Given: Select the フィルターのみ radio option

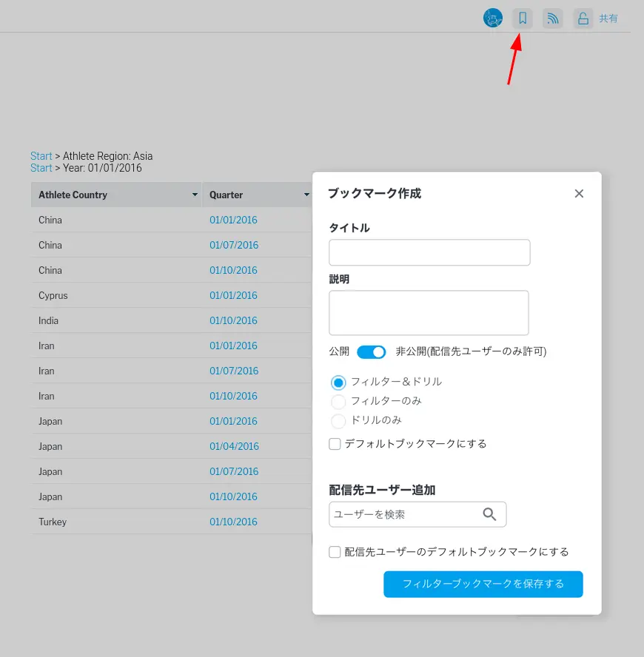Looking at the screenshot, I should coord(338,402).
